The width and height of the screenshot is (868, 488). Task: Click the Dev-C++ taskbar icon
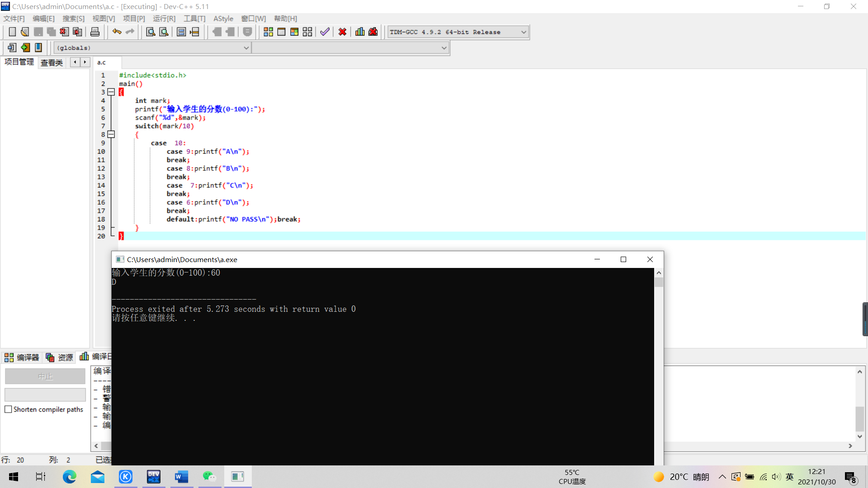(x=154, y=477)
